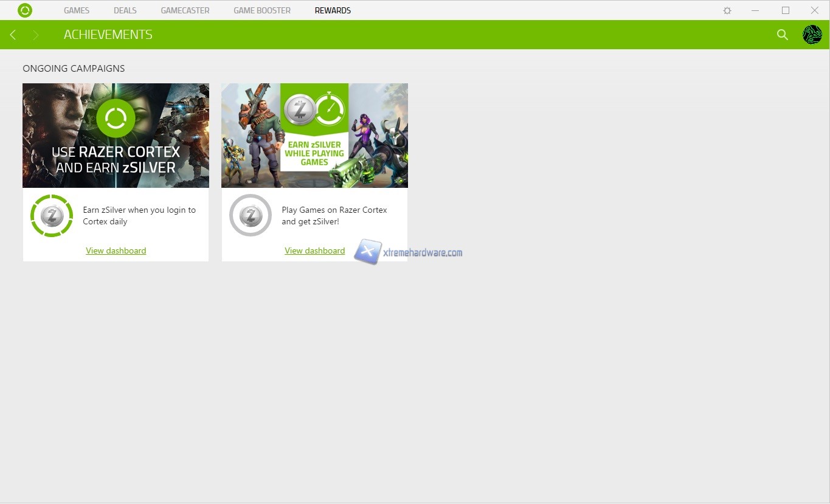This screenshot has width=830, height=504.
Task: Click the Razer Cortex logo icon
Action: (25, 10)
